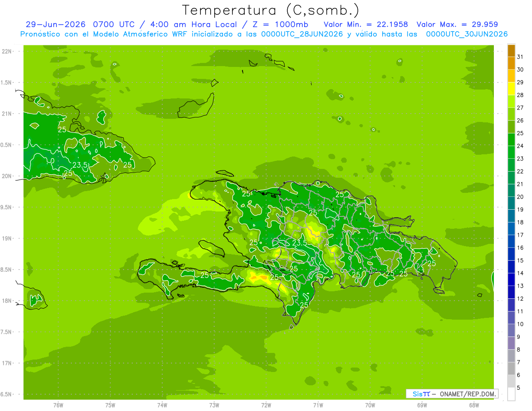The width and height of the screenshot is (532, 411).
Task: Select the "Z = 1000mb" level text
Action: (x=280, y=24)
